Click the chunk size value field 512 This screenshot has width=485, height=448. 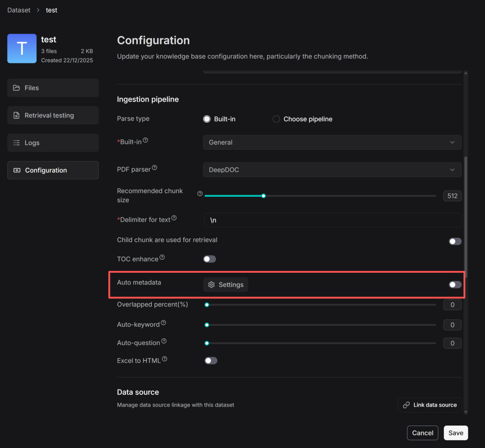452,196
